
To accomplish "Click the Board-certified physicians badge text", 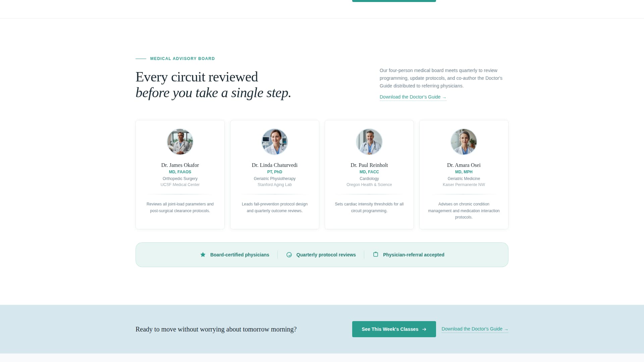I will click(x=239, y=255).
